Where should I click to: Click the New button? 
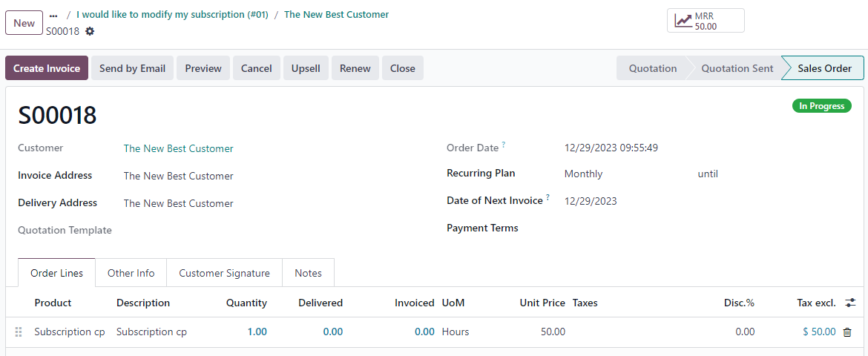(x=24, y=23)
